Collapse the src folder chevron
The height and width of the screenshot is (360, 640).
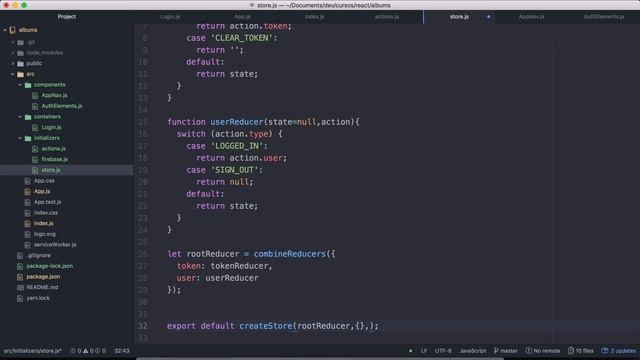click(x=13, y=74)
